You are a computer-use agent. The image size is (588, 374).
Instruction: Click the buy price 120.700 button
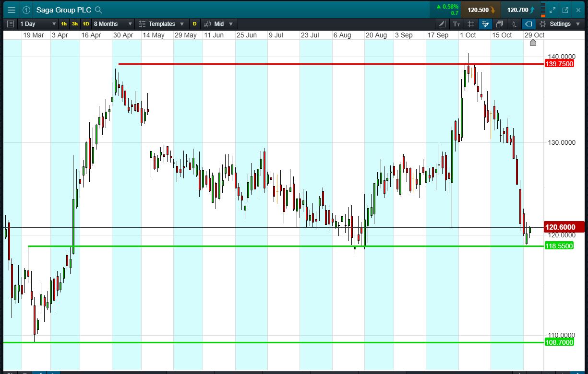[520, 10]
